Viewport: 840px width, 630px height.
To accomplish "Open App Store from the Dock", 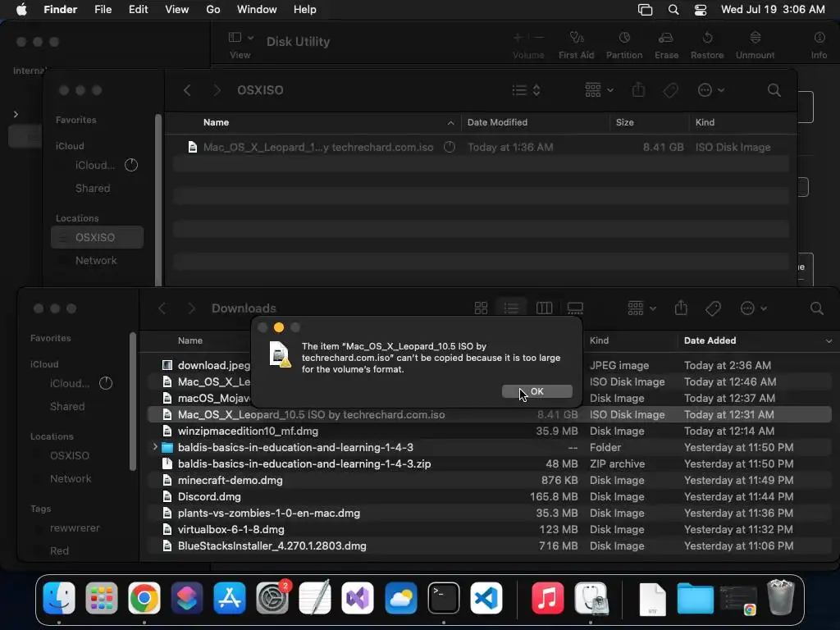I will pyautogui.click(x=230, y=598).
